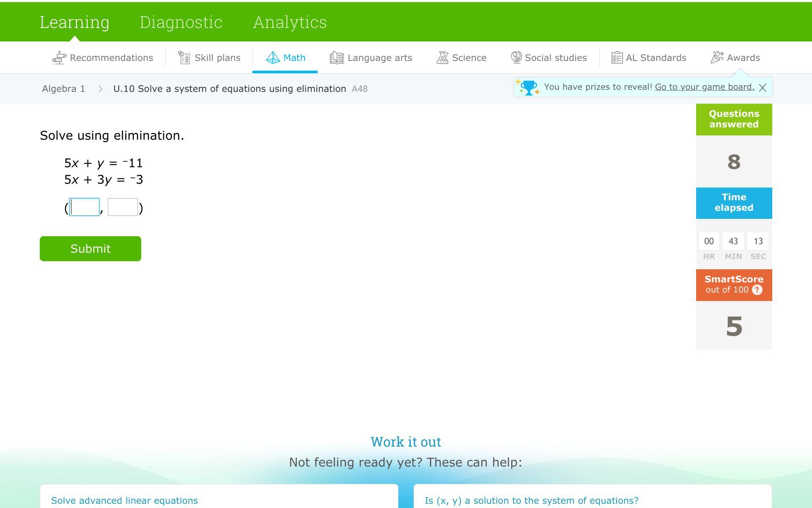
Task: Click the Skill plans checklist icon
Action: coord(184,58)
